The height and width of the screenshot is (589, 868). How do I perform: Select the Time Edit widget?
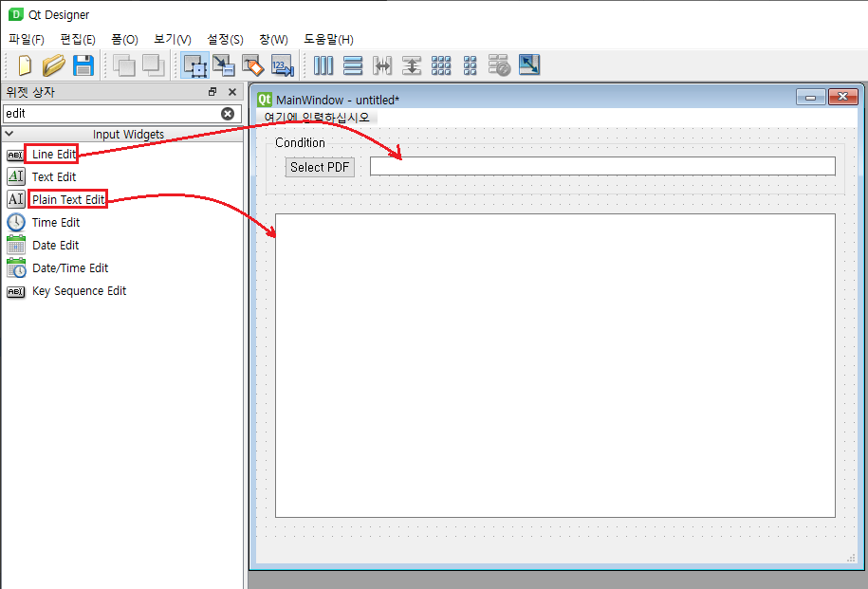55,222
